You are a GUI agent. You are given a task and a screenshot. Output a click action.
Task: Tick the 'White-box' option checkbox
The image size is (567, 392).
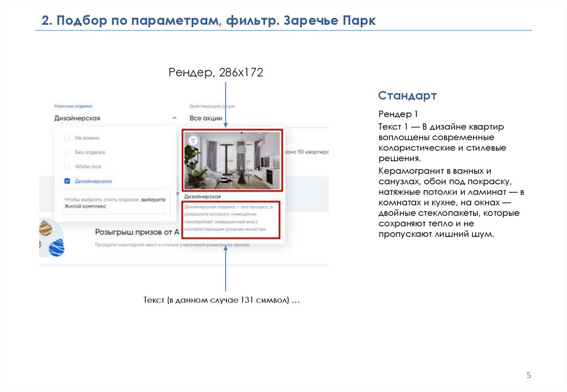[x=67, y=167]
